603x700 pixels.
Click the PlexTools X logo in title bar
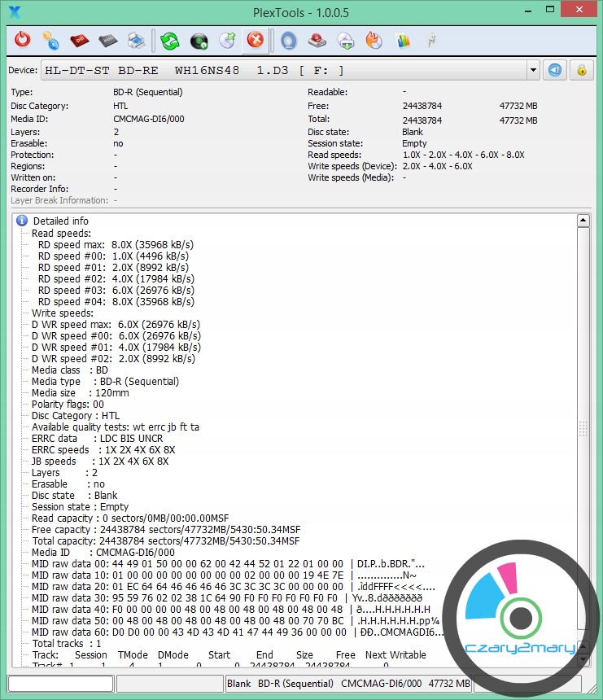tap(13, 11)
